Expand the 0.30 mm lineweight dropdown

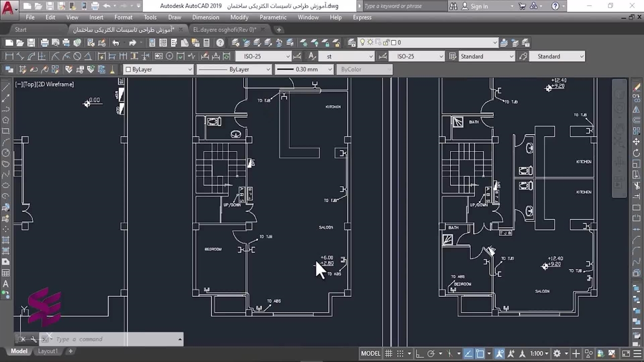[330, 69]
